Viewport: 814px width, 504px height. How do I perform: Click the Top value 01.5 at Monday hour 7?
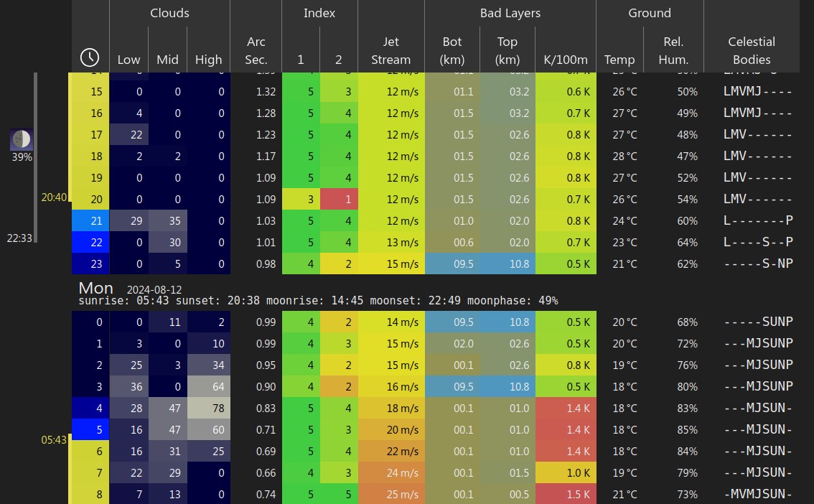(508, 473)
